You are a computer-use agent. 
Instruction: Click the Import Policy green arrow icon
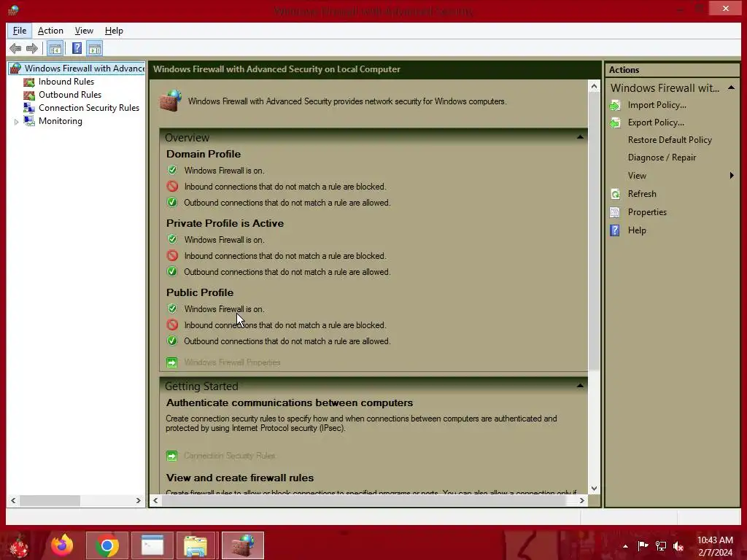point(615,105)
